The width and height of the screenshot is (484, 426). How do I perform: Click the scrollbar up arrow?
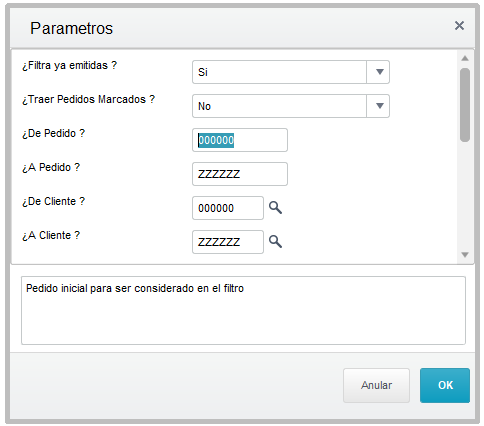[x=465, y=58]
